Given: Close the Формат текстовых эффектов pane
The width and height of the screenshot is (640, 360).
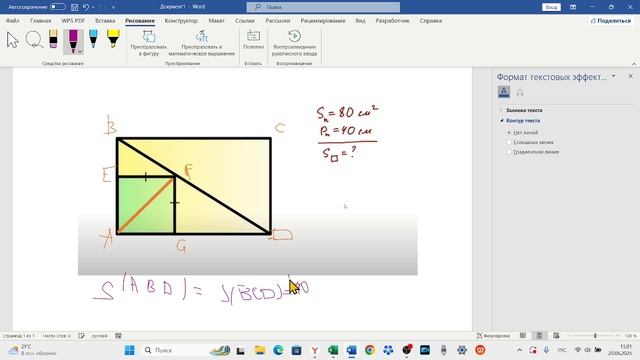Looking at the screenshot, I should point(631,76).
